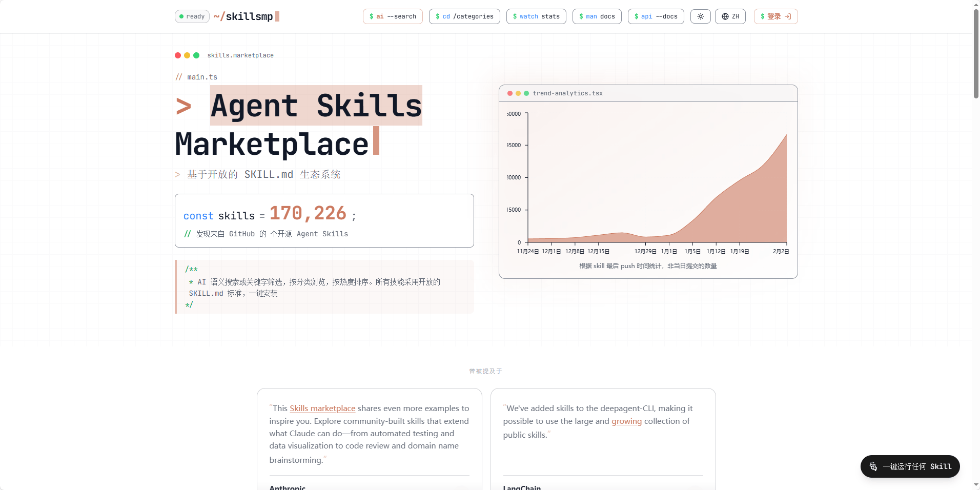The height and width of the screenshot is (490, 980).
Task: Follow the growing link in LangChain quote
Action: tap(626, 421)
